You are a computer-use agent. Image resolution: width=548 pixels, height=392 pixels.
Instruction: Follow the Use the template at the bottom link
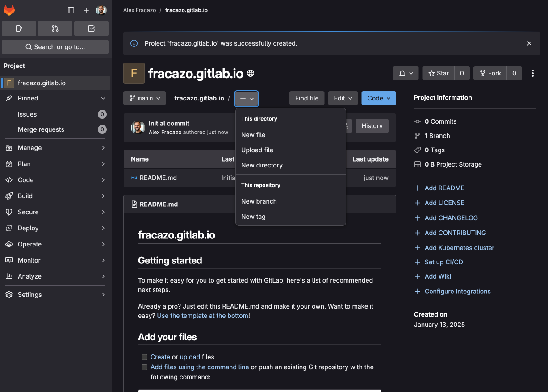click(203, 316)
